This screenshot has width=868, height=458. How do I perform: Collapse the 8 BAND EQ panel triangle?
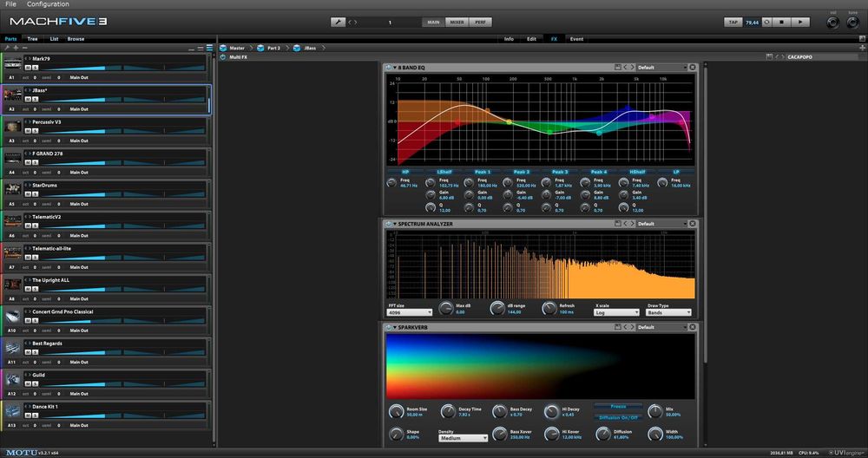click(395, 68)
